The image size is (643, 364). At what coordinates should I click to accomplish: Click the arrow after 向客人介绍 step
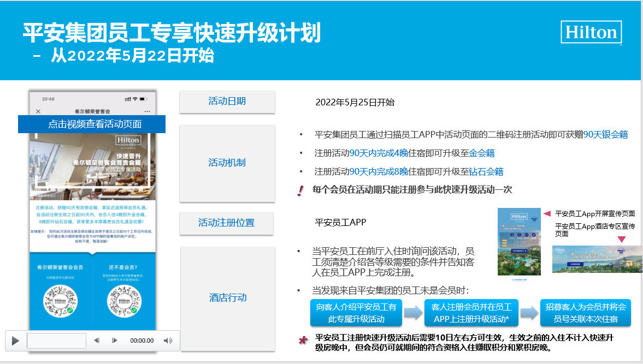pos(413,313)
